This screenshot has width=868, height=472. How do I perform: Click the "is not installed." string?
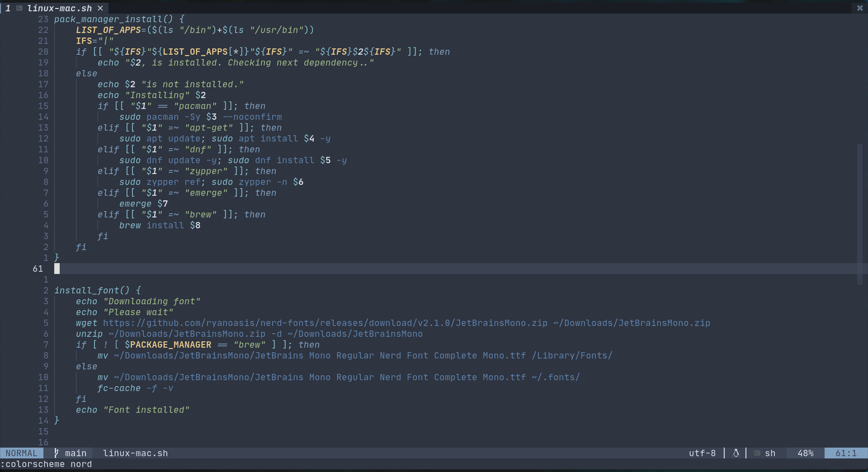coord(193,84)
